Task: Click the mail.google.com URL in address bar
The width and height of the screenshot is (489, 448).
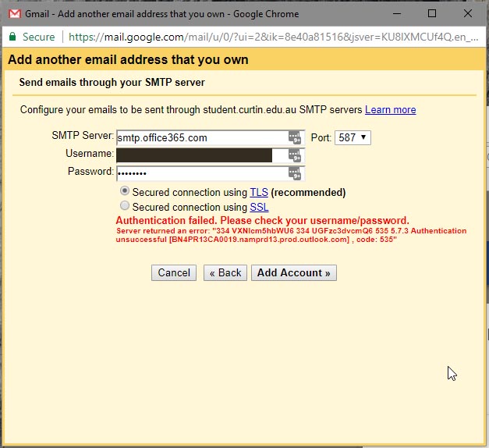Action: click(274, 37)
